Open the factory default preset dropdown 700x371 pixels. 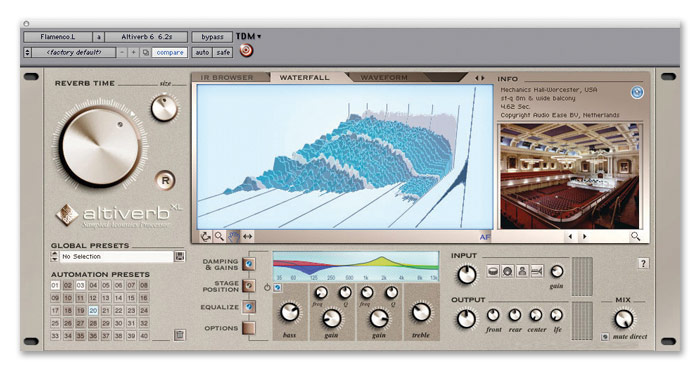pyautogui.click(x=74, y=52)
